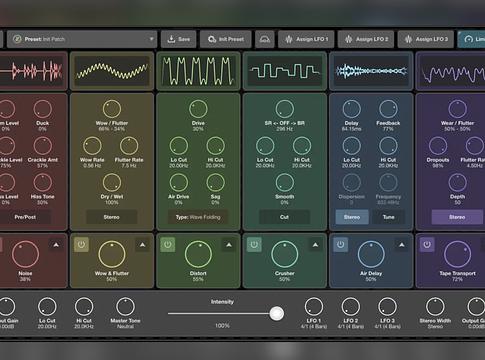Click the Duck knob in Noise
The image size is (485, 360).
[x=43, y=109]
